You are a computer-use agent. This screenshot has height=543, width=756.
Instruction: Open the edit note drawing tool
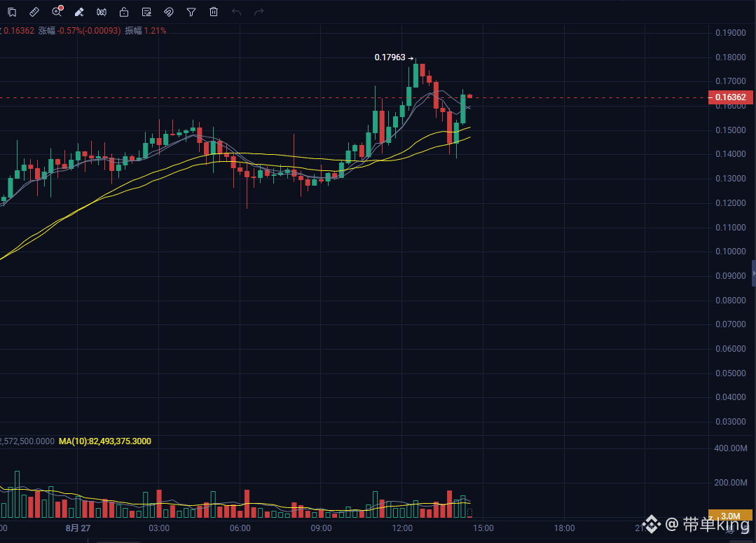coord(146,12)
